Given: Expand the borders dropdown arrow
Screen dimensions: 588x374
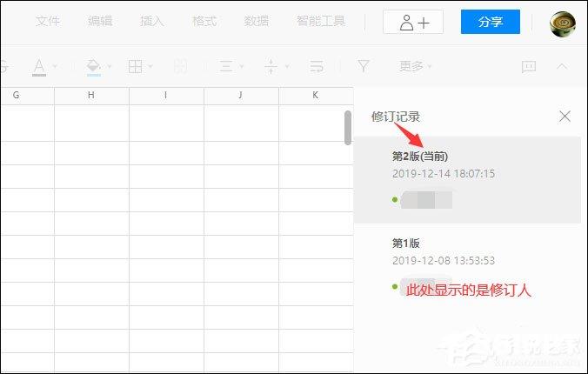Looking at the screenshot, I should click(150, 66).
